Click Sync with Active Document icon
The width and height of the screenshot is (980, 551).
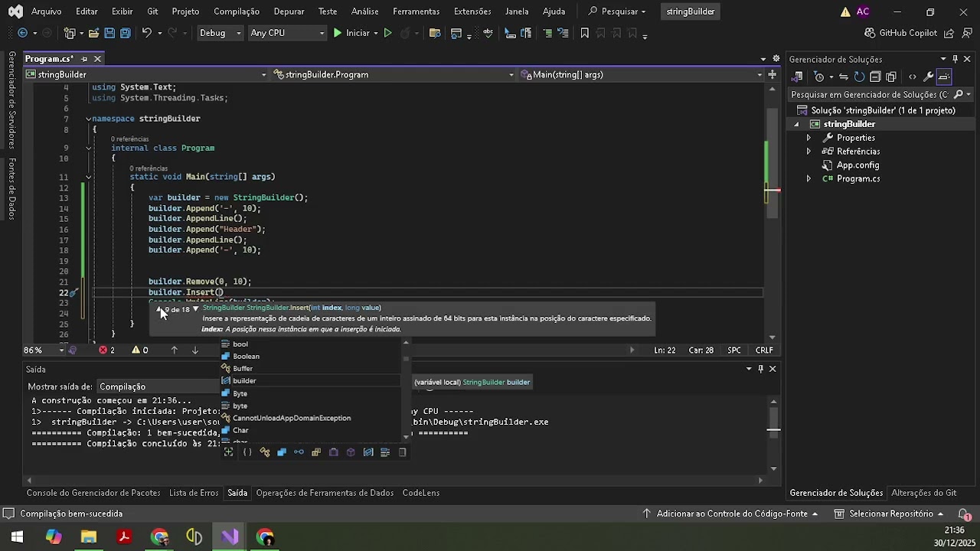[x=844, y=77]
